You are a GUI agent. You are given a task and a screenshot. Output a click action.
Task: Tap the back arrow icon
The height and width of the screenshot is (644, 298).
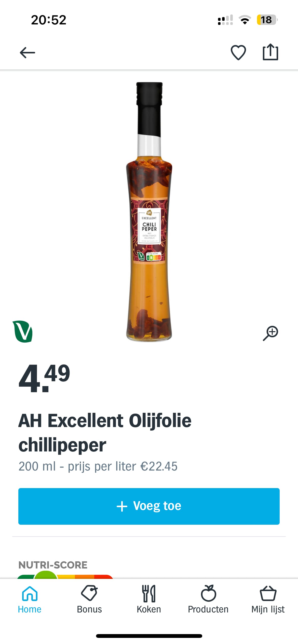point(27,53)
